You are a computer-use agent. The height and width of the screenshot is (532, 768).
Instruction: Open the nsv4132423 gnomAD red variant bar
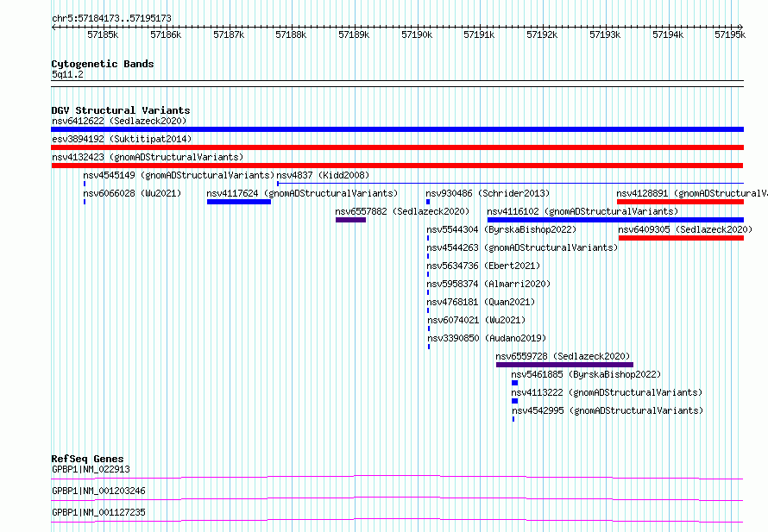point(397,166)
